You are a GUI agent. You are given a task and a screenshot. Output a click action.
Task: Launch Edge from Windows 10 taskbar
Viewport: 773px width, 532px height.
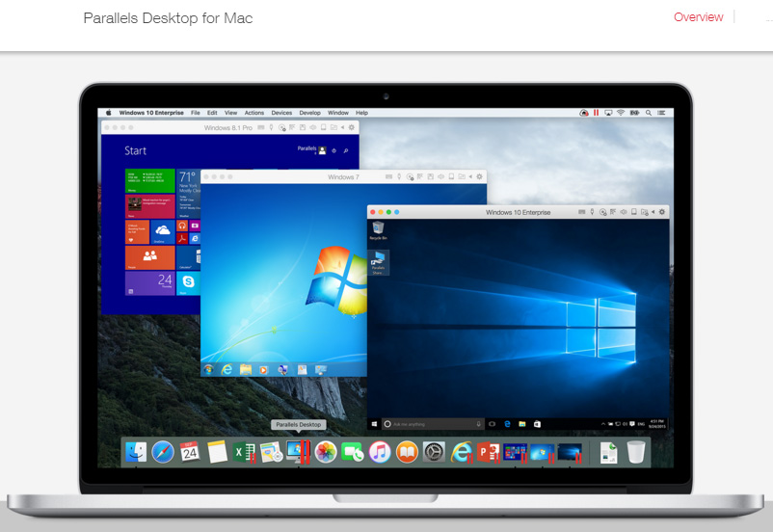507,424
